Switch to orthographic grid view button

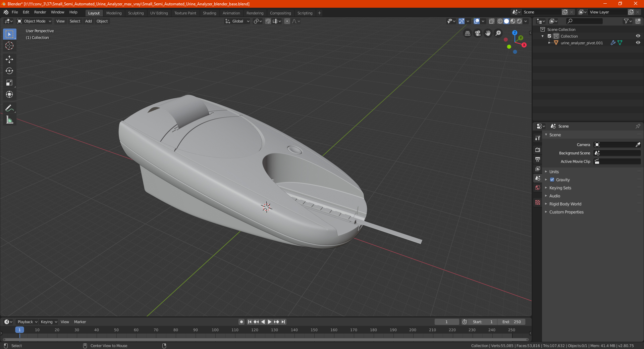(x=467, y=33)
